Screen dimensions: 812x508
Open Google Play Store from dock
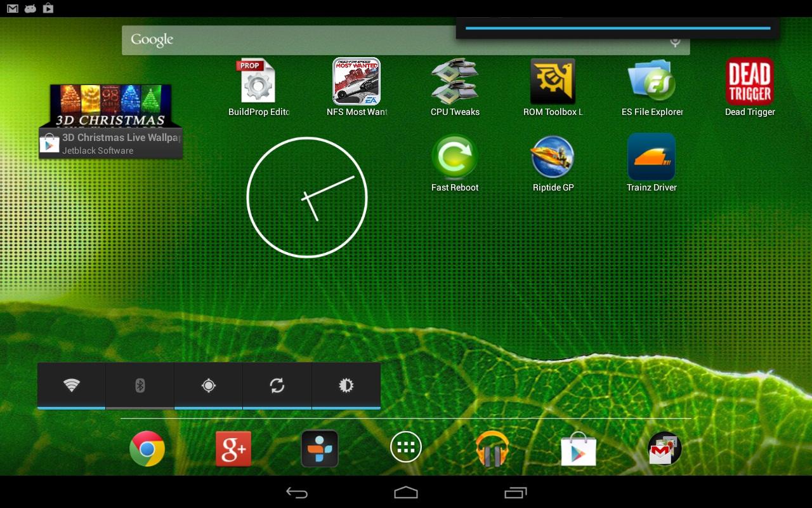tap(579, 449)
